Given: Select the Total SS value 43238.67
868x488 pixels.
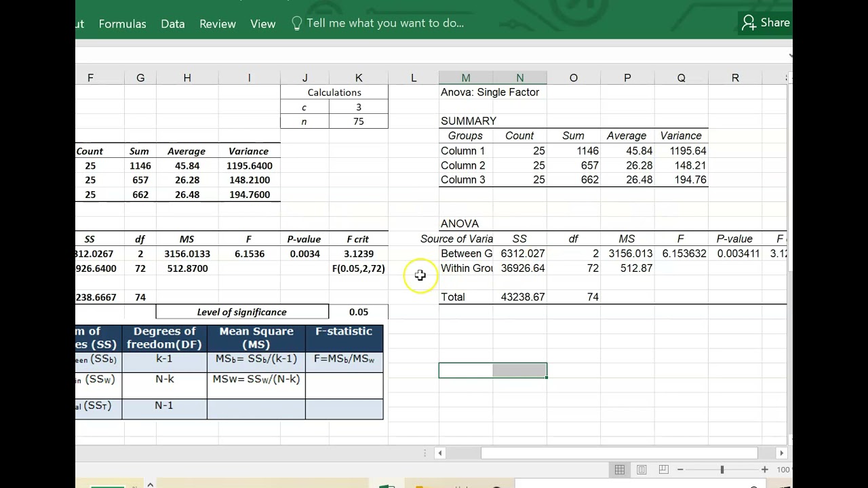Looking at the screenshot, I should pyautogui.click(x=520, y=297).
